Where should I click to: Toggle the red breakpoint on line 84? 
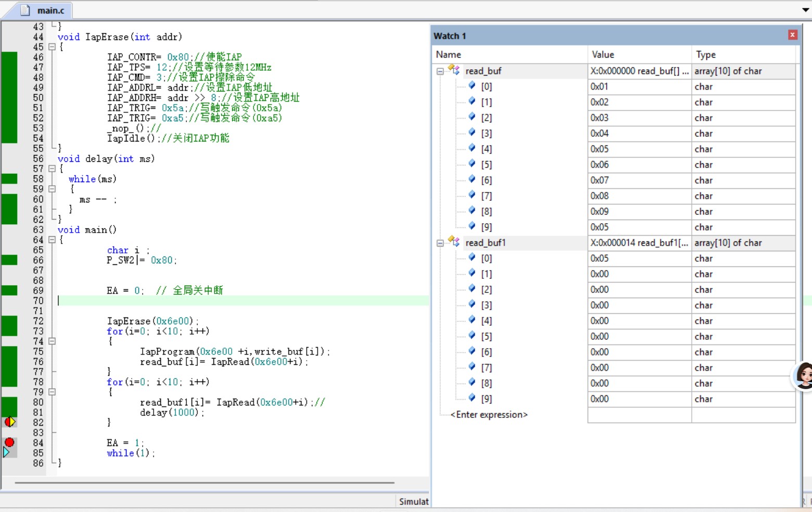pyautogui.click(x=9, y=442)
